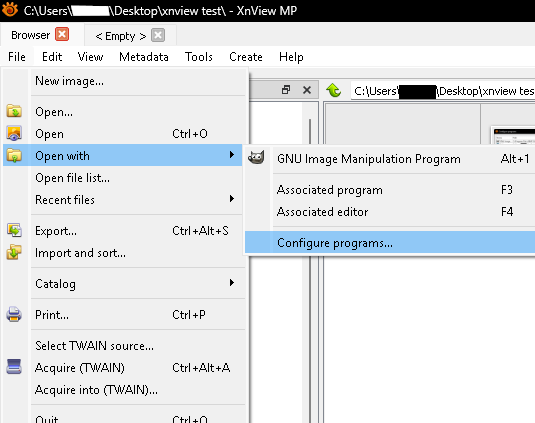This screenshot has width=535, height=423.
Task: Open with GNU Image Manipulation Program
Action: (390, 159)
